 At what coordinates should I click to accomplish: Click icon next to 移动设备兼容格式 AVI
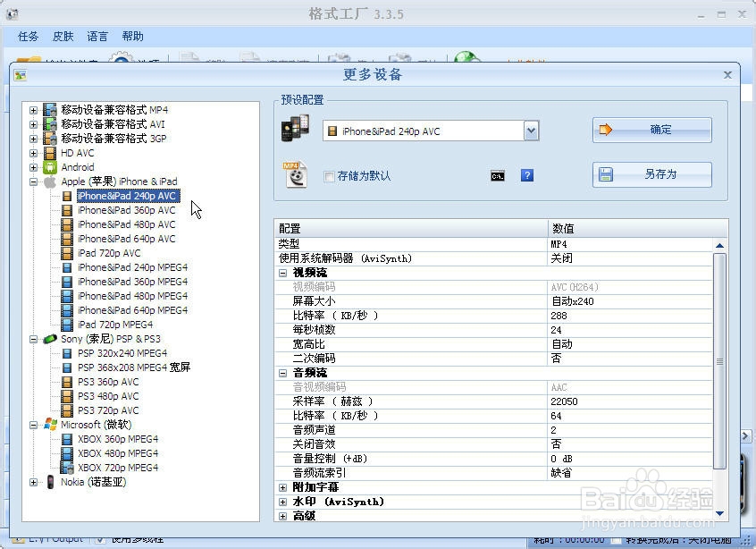(x=50, y=124)
